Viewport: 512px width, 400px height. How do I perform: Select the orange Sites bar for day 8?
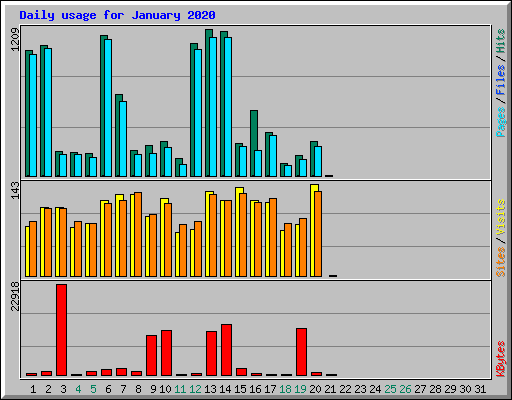tap(138, 235)
